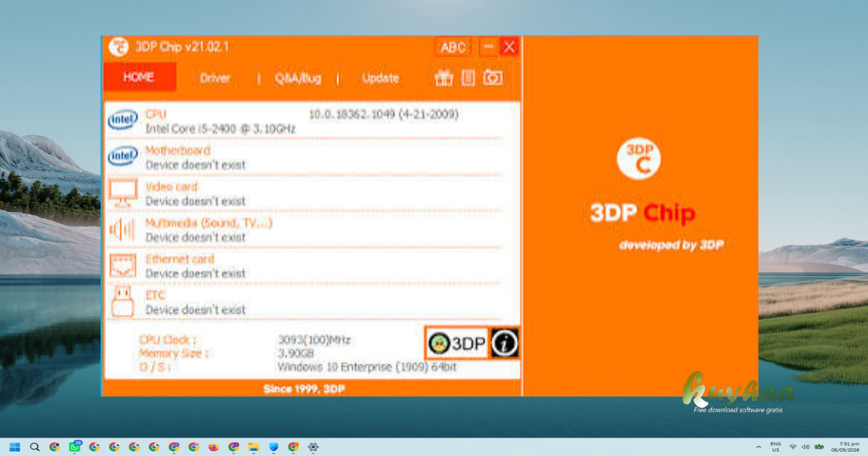Click the Multimedia (Sound, TV...) label
Image resolution: width=868 pixels, height=456 pixels.
209,223
